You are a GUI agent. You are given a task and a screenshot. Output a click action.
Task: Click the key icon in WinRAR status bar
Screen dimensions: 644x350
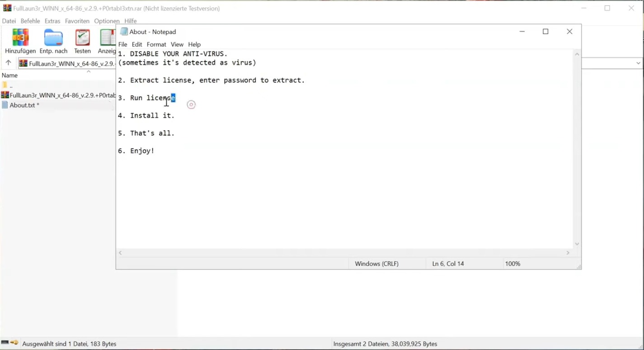14,343
